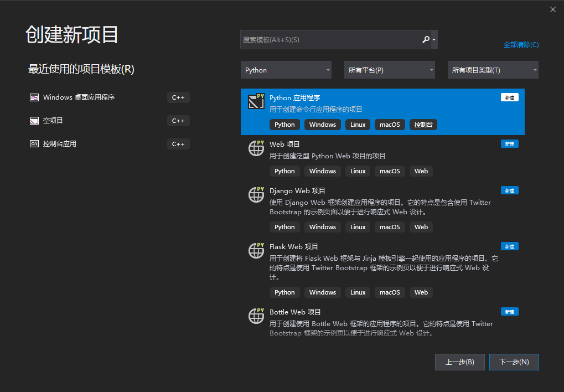Open the Python language dropdown
The width and height of the screenshot is (564, 392).
point(286,70)
